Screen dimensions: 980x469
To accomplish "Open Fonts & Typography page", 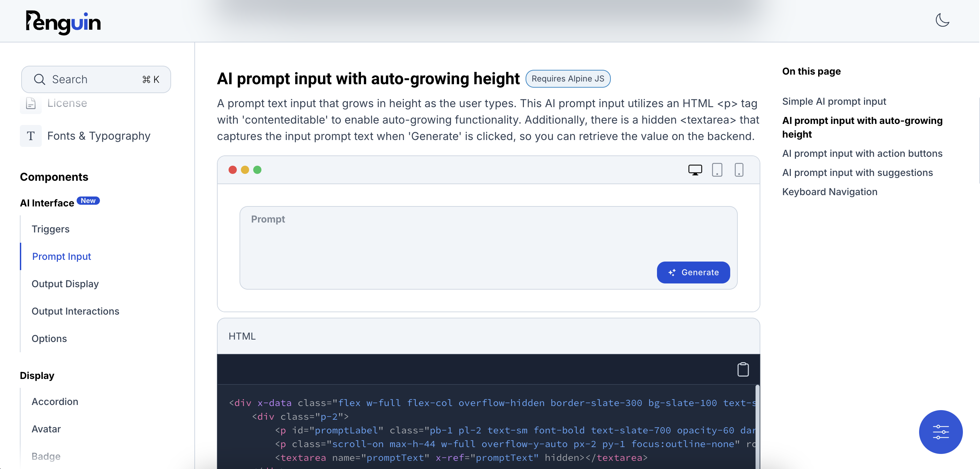I will 99,136.
